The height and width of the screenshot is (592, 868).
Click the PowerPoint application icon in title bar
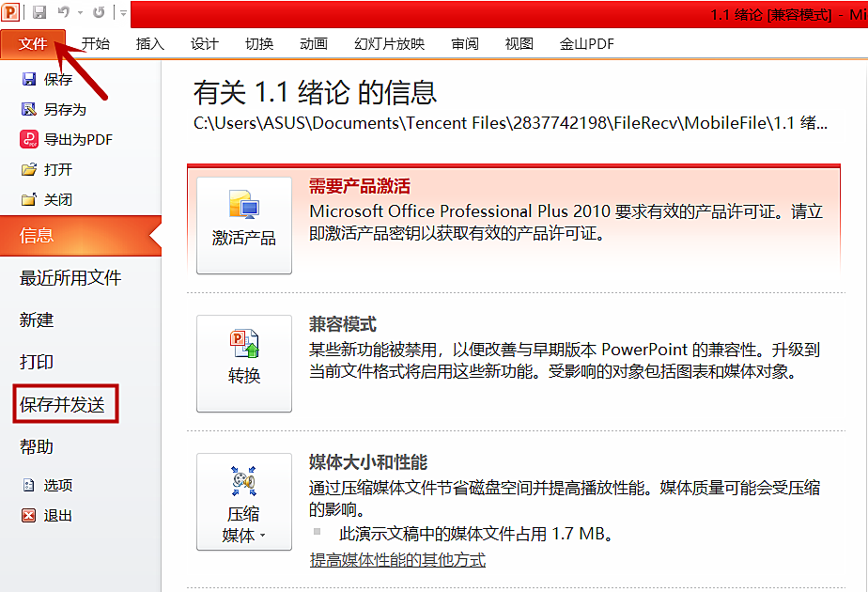coord(10,11)
